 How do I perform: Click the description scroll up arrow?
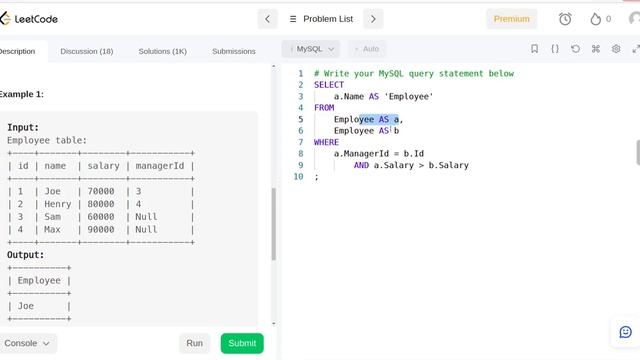point(273,66)
